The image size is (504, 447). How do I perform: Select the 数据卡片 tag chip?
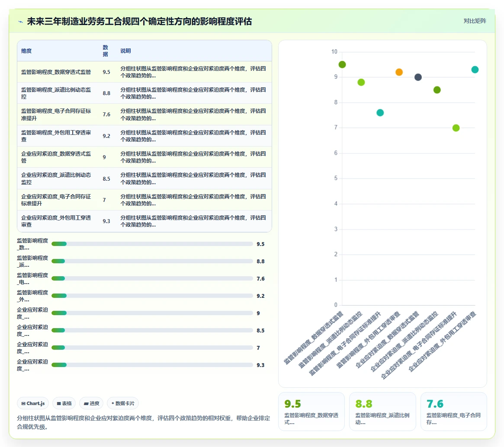pos(123,403)
